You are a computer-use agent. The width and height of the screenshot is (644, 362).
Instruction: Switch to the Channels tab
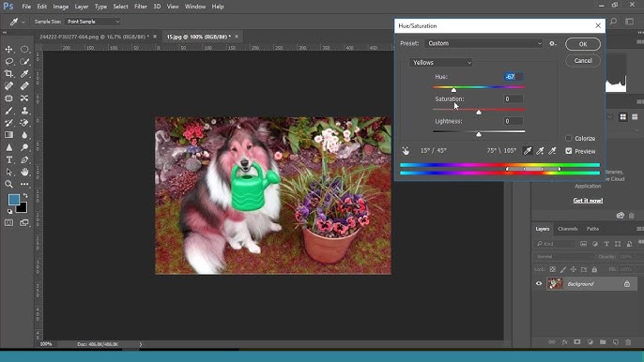568,229
